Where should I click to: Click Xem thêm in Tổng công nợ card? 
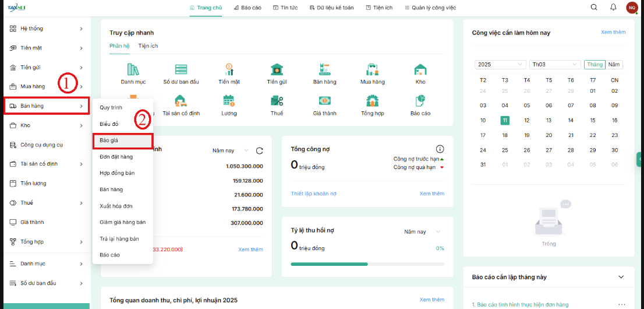[431, 194]
